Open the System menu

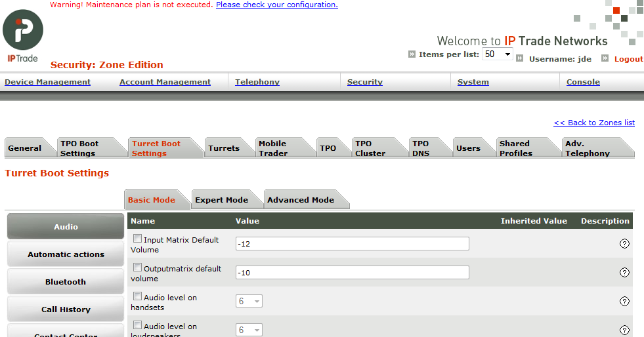[x=473, y=82]
